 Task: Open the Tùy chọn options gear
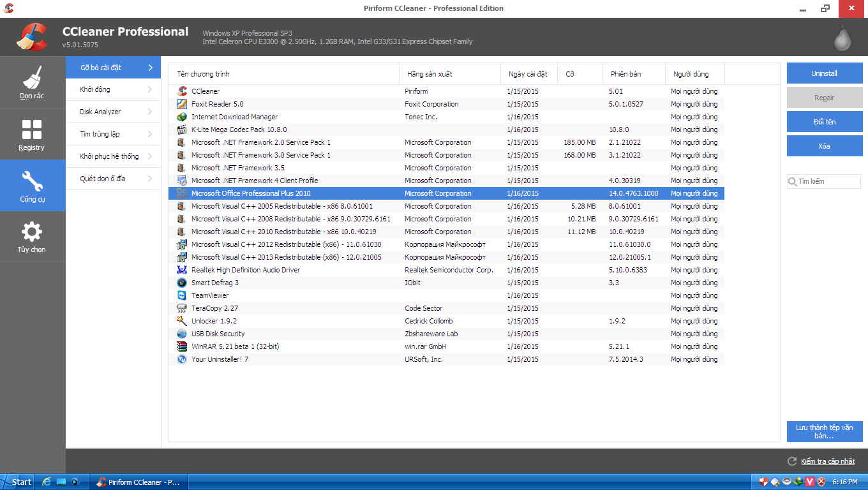point(33,237)
